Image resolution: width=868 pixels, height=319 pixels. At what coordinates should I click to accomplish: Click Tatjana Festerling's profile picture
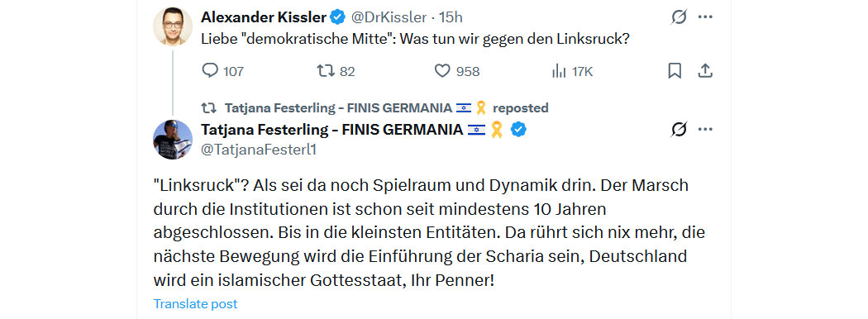[x=173, y=140]
